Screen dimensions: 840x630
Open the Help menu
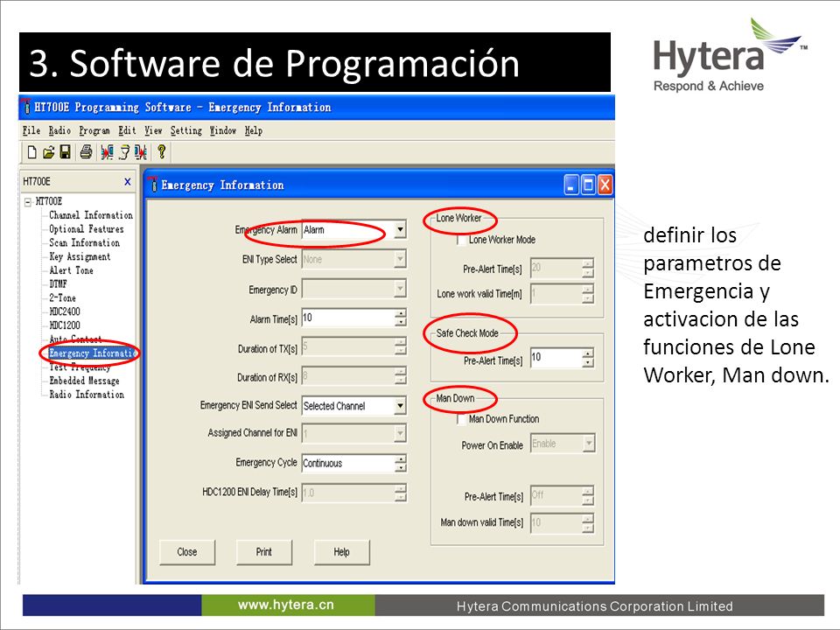[254, 130]
